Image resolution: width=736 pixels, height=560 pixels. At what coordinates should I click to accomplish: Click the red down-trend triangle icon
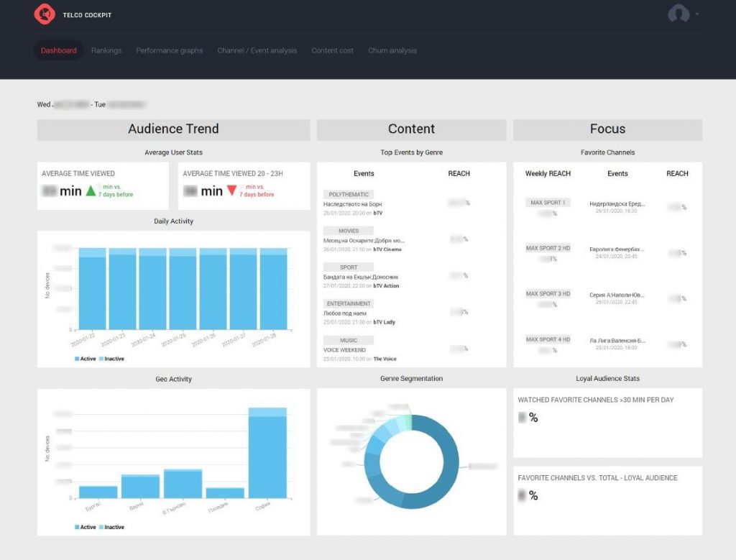[x=231, y=191]
